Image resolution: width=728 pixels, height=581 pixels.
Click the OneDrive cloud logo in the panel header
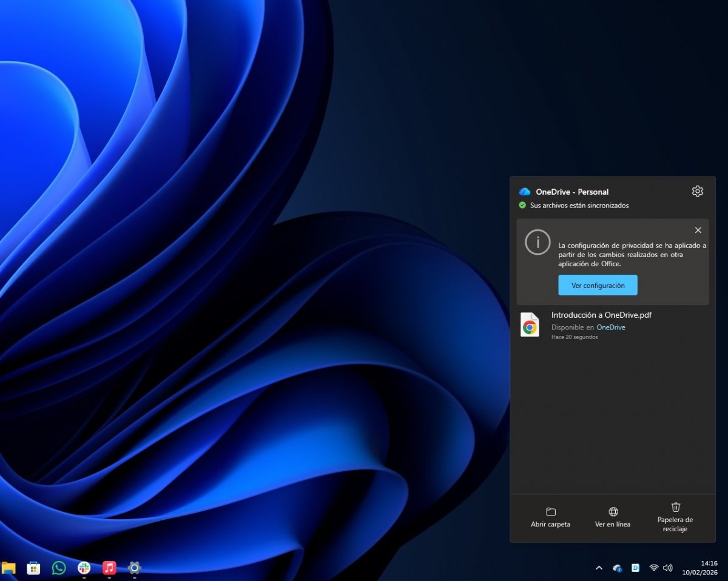(524, 191)
